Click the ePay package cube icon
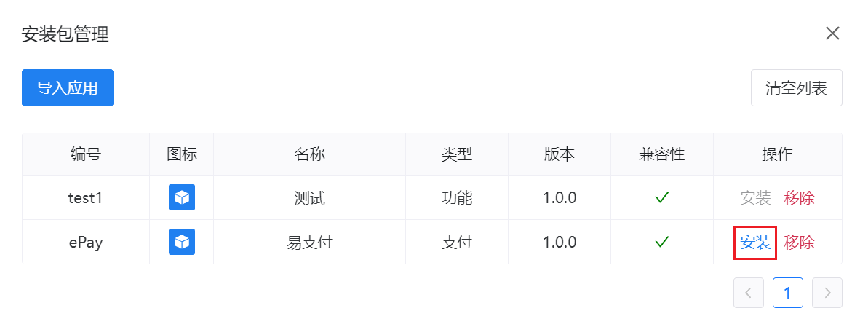The image size is (868, 327). [x=181, y=242]
